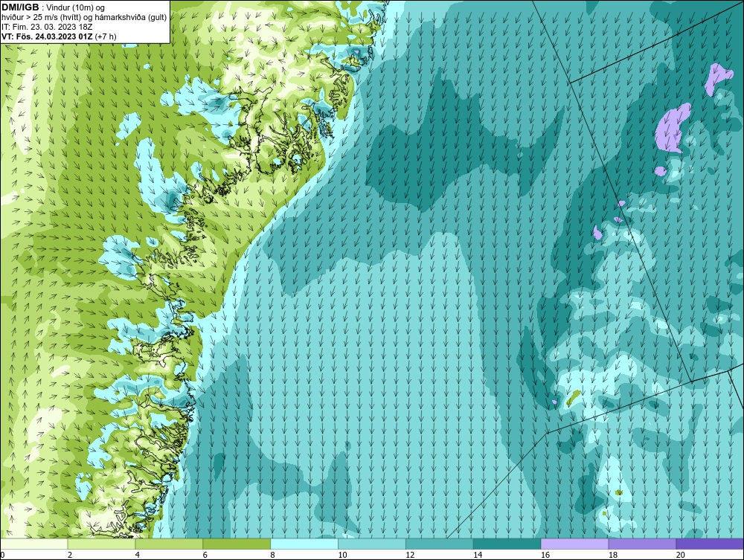744x560 pixels.
Task: Click the 'DMI/IGB' title text
Action: pyautogui.click(x=20, y=7)
